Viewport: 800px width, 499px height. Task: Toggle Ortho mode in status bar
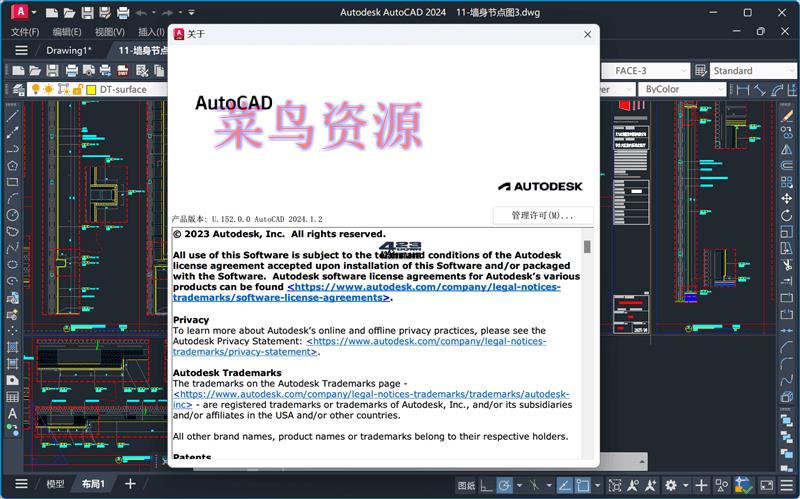click(x=487, y=485)
